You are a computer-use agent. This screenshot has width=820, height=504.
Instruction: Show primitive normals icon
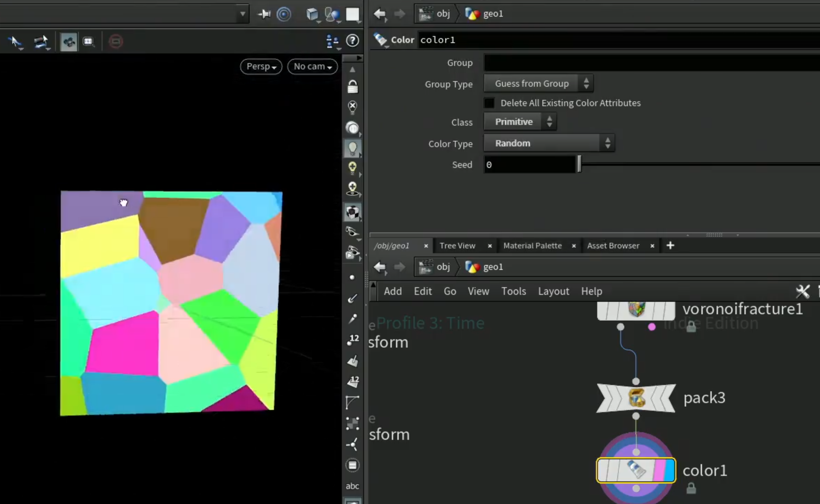[x=353, y=361]
